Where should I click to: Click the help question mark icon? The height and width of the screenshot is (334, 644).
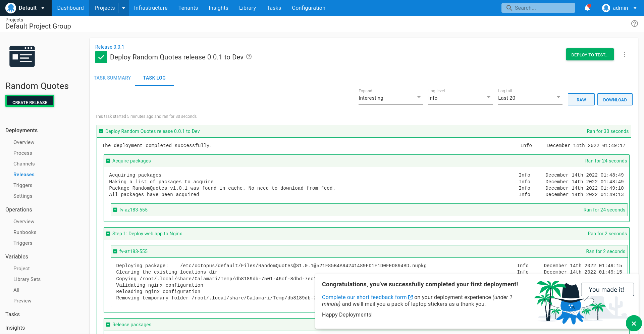tap(634, 23)
